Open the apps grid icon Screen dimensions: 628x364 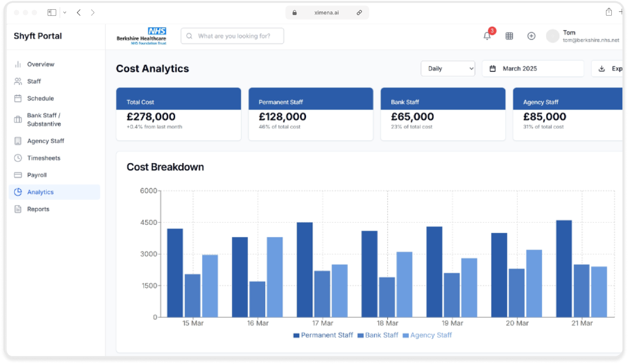(x=509, y=36)
